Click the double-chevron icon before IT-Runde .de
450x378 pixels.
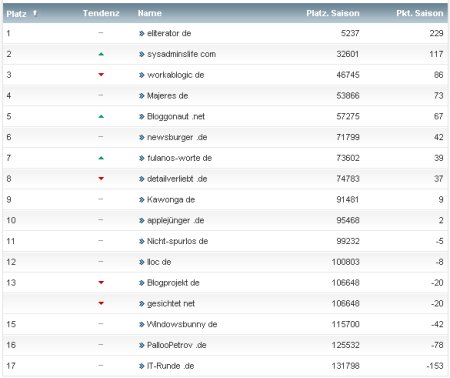(x=142, y=366)
